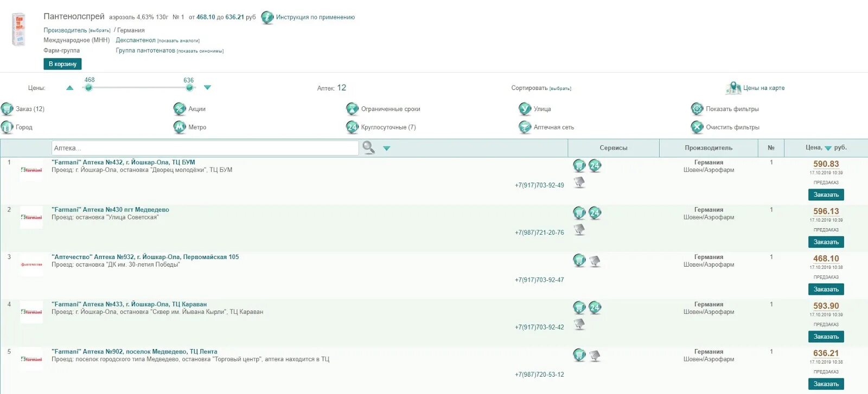Expand dropdown arrow next to search
868x394 pixels.
tap(387, 148)
